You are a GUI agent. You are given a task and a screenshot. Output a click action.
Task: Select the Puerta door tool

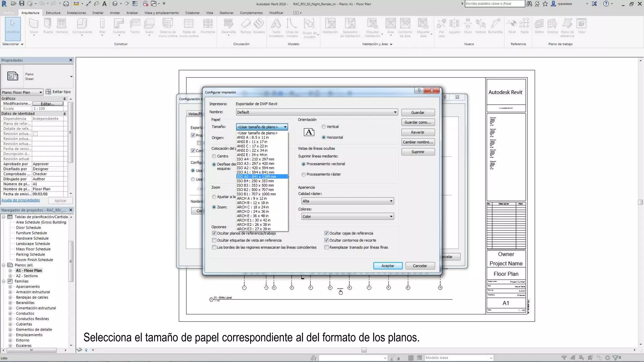pos(48,26)
